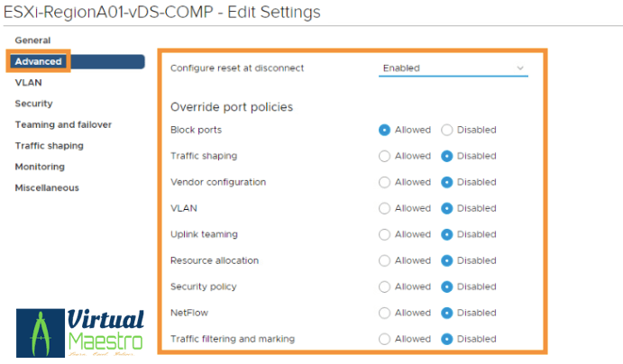623x364 pixels.
Task: Allow Vendor configuration override
Action: point(385,182)
